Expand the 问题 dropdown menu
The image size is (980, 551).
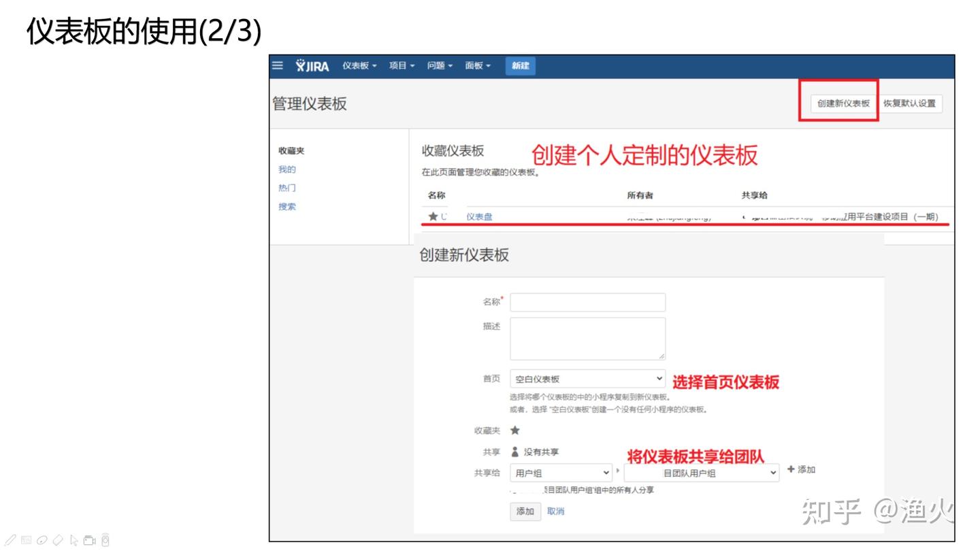pos(440,66)
